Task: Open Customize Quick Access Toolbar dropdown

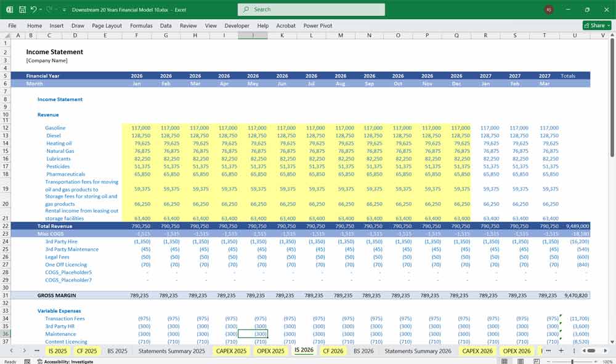Action: pos(64,10)
